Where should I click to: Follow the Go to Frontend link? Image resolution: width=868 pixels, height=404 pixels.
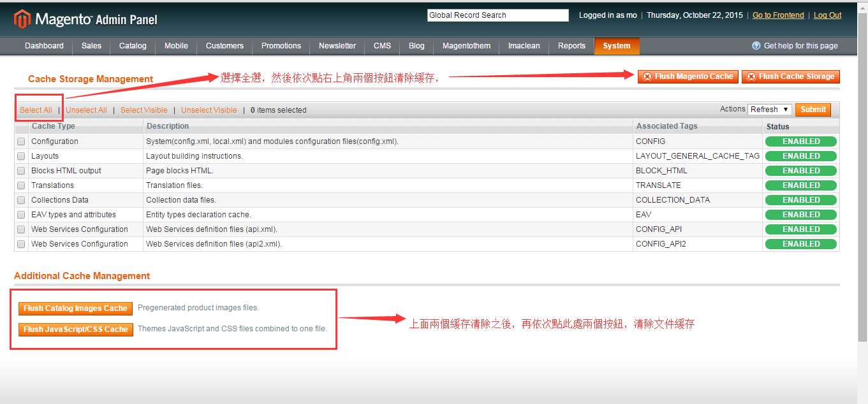coord(778,15)
